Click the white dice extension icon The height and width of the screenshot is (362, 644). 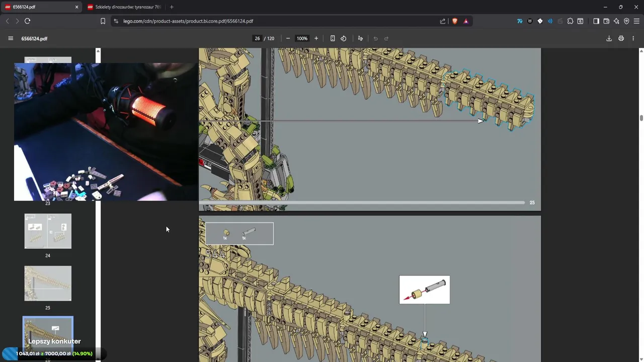(x=540, y=21)
